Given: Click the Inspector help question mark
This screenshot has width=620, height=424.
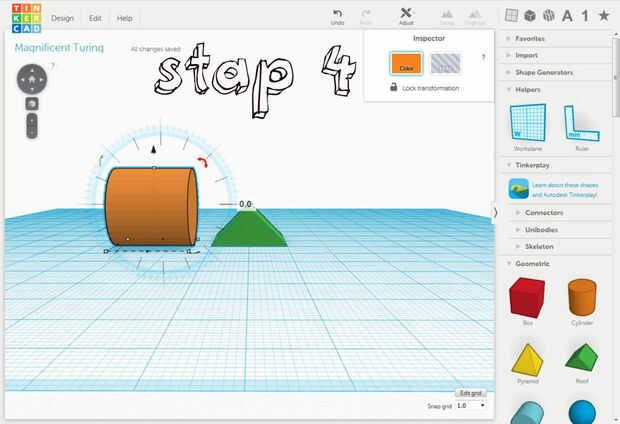Looking at the screenshot, I should point(483,57).
